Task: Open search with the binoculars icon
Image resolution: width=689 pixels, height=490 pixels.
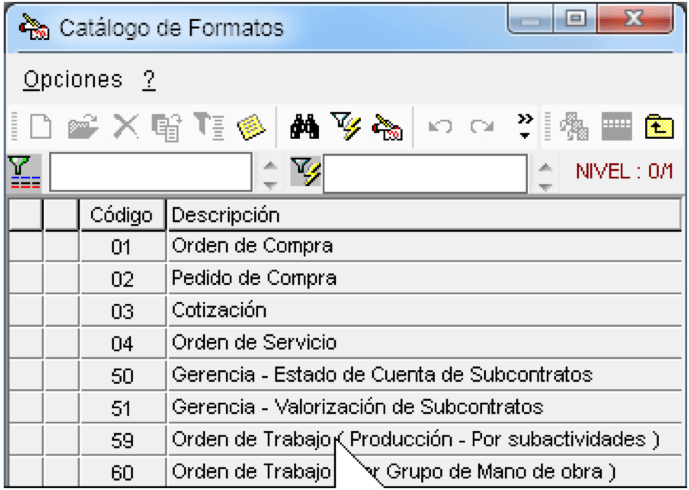Action: (x=305, y=127)
